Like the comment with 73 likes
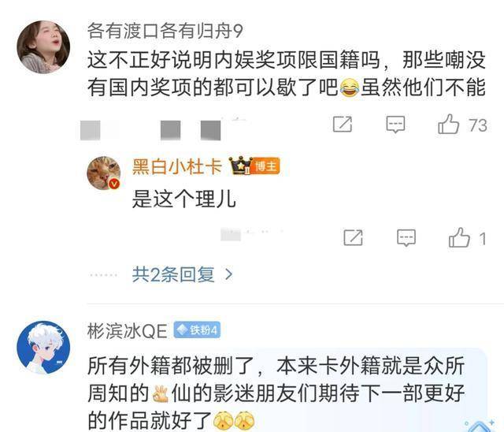 pyautogui.click(x=448, y=125)
